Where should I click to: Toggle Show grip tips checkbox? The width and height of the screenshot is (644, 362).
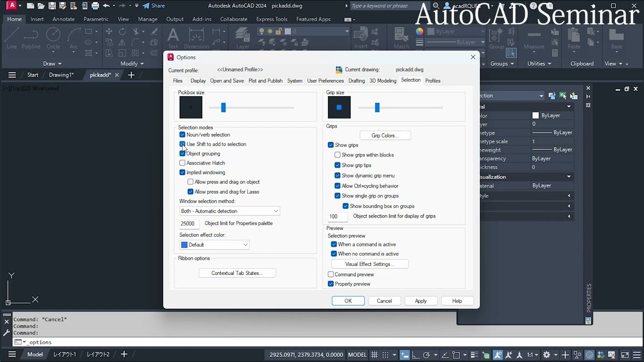(338, 165)
